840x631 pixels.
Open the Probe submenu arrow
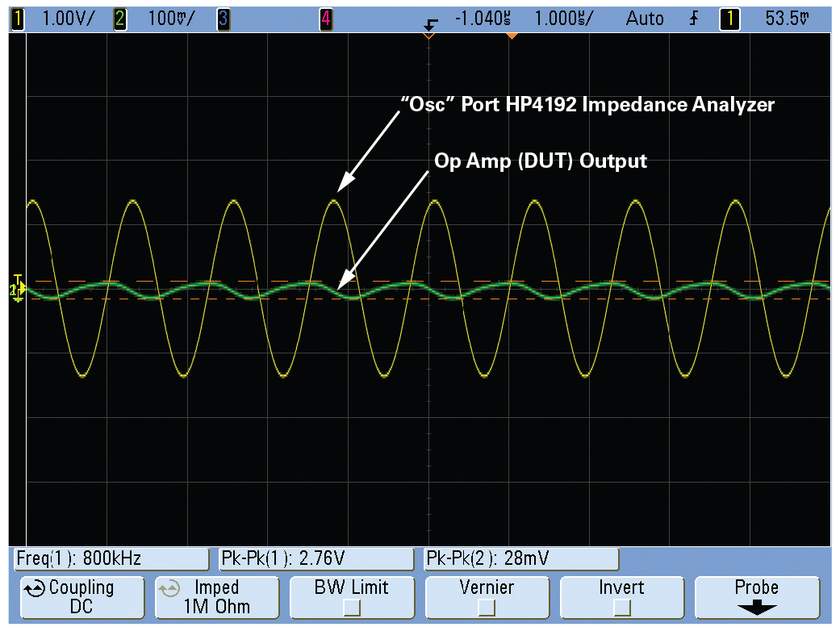[756, 608]
